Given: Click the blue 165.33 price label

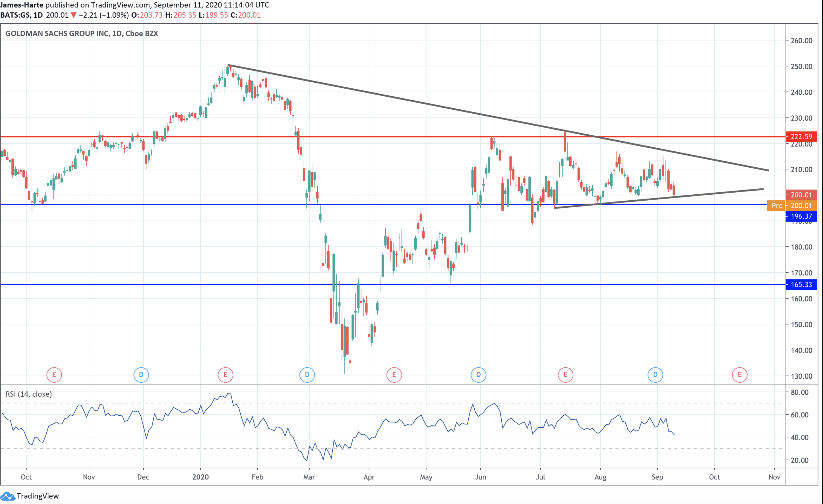Looking at the screenshot, I should coord(801,285).
